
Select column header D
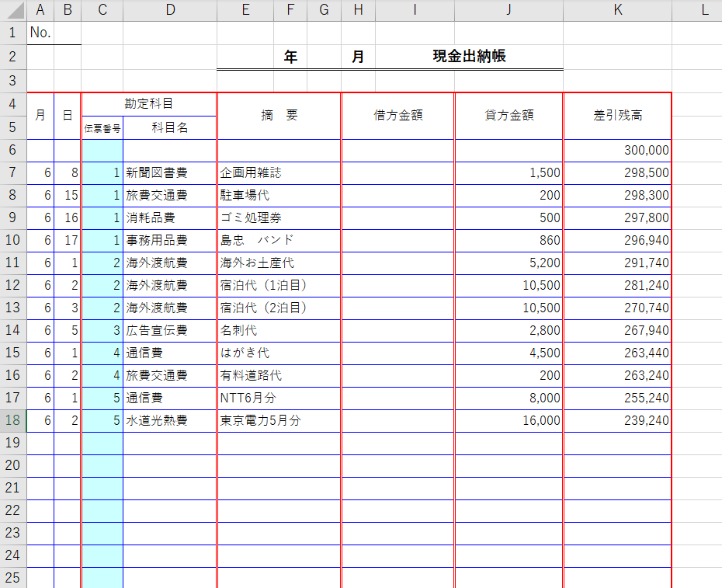tap(169, 10)
